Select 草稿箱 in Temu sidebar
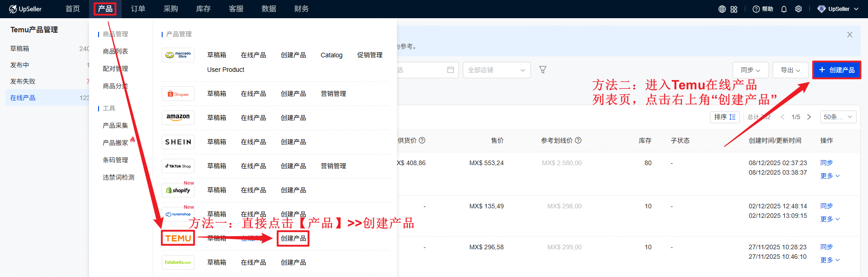Screen dimensions: 868x277 pyautogui.click(x=20, y=49)
